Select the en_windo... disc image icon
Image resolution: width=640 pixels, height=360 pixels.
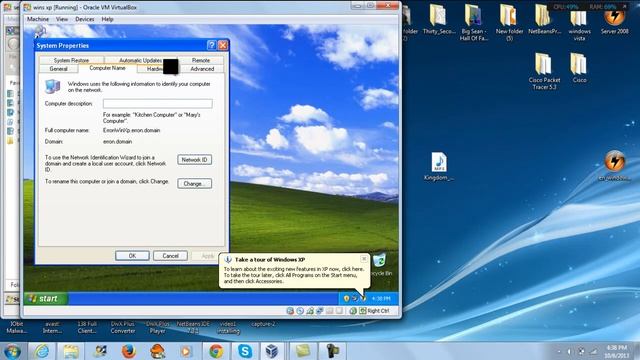tap(614, 165)
